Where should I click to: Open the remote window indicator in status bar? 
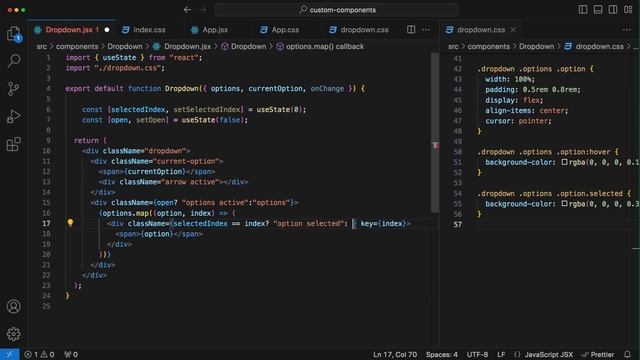(9, 354)
